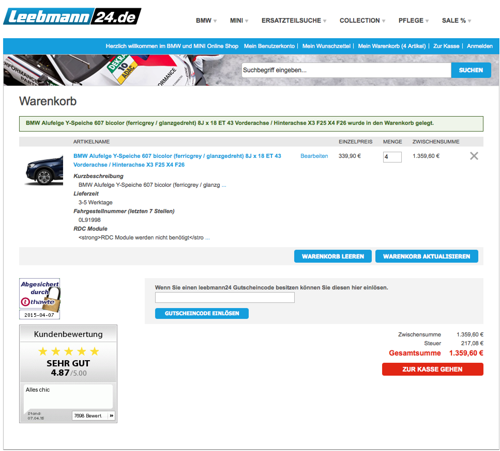The height and width of the screenshot is (451, 500).
Task: Open the SALE % menu
Action: pos(456,21)
